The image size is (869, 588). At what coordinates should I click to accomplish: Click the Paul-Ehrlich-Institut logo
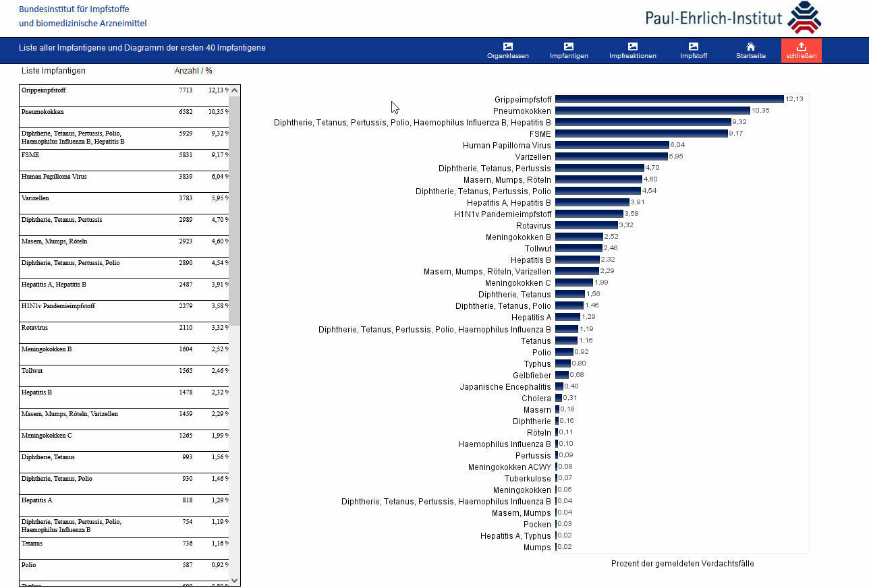[733, 18]
